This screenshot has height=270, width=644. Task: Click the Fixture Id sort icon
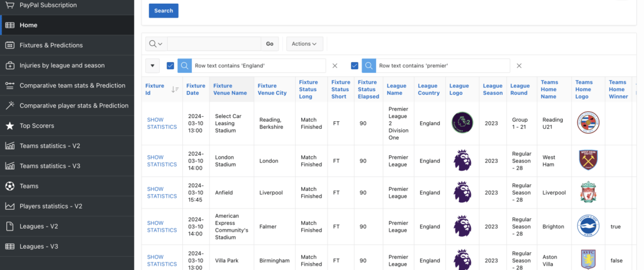tap(175, 89)
